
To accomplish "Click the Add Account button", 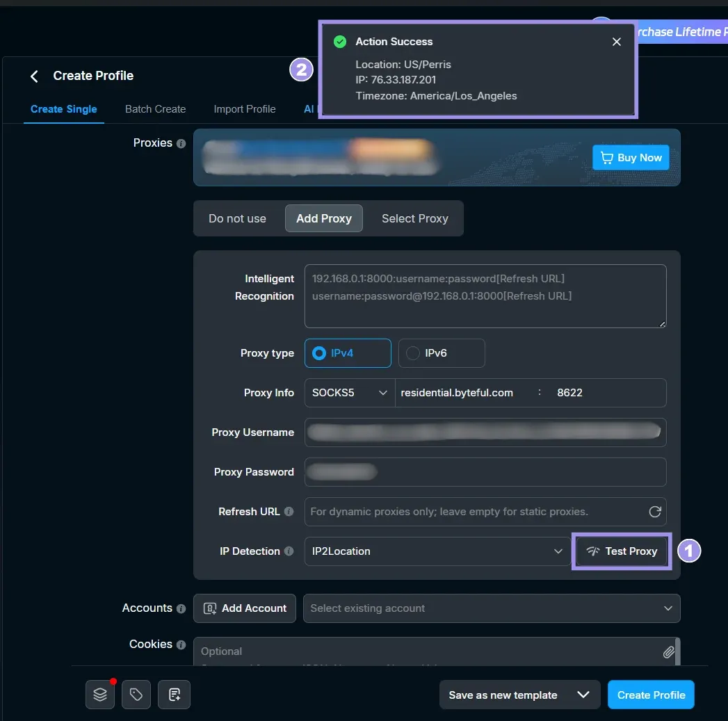I will click(x=245, y=608).
